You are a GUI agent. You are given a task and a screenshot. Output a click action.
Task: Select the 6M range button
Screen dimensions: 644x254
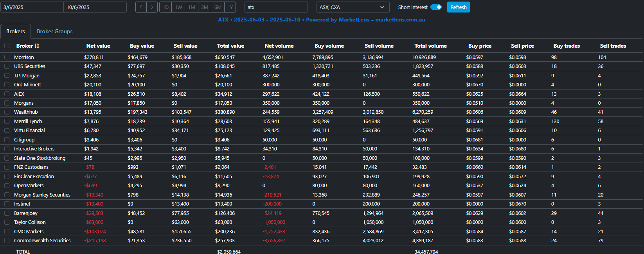[x=218, y=7]
